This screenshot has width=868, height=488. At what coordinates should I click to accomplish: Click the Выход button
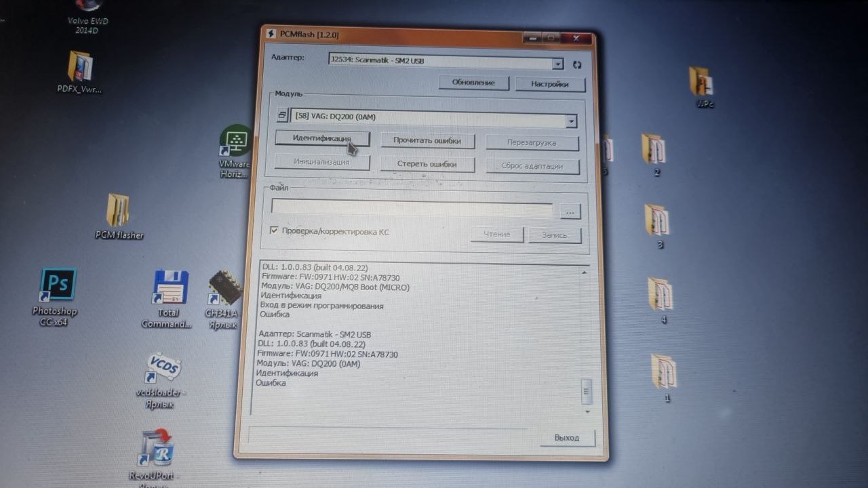(567, 438)
